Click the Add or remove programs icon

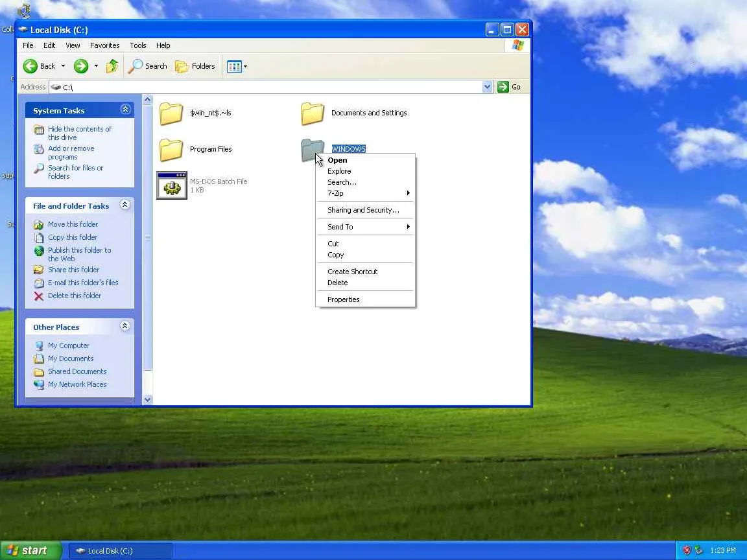[39, 149]
